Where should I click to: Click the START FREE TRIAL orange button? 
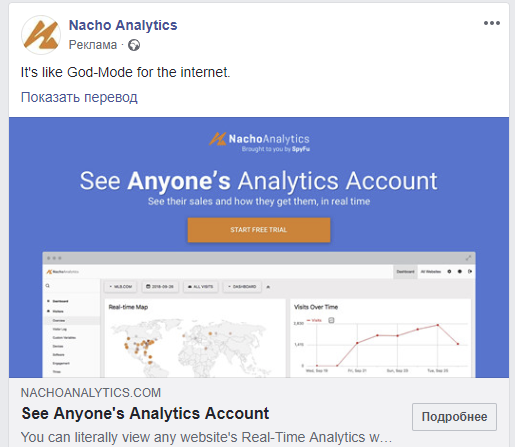click(x=259, y=230)
